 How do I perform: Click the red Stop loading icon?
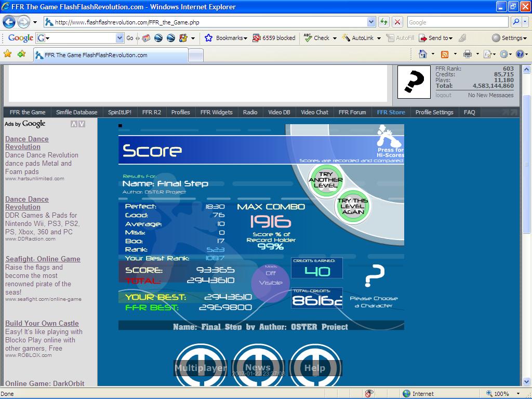397,22
